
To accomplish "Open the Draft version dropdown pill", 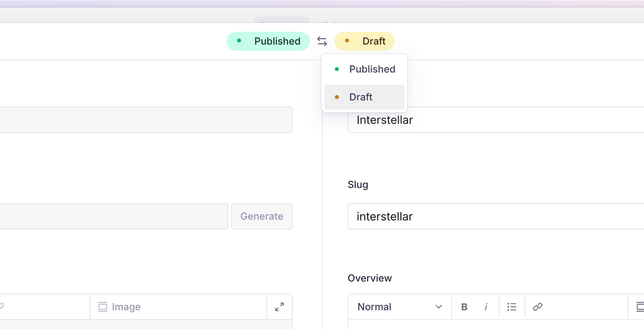I will pos(364,41).
